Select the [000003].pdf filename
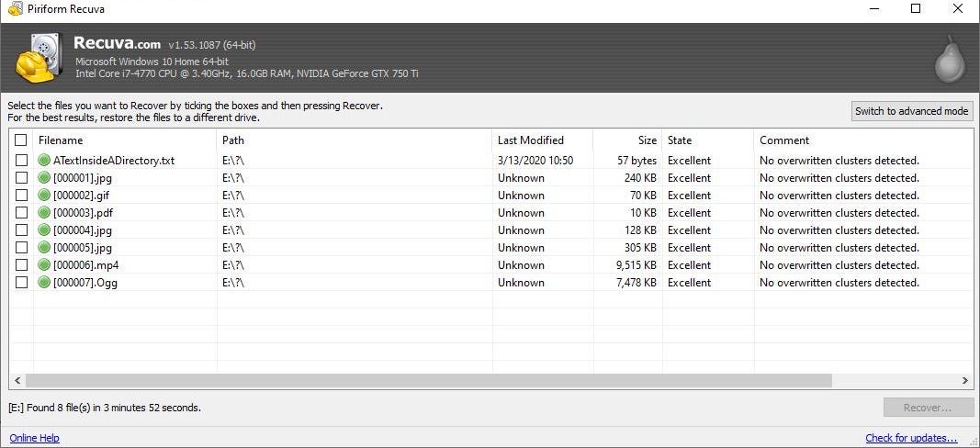 coord(84,213)
